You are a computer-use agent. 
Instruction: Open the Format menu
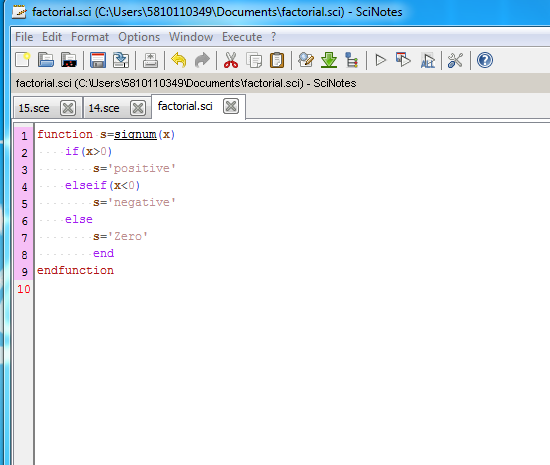(x=90, y=37)
